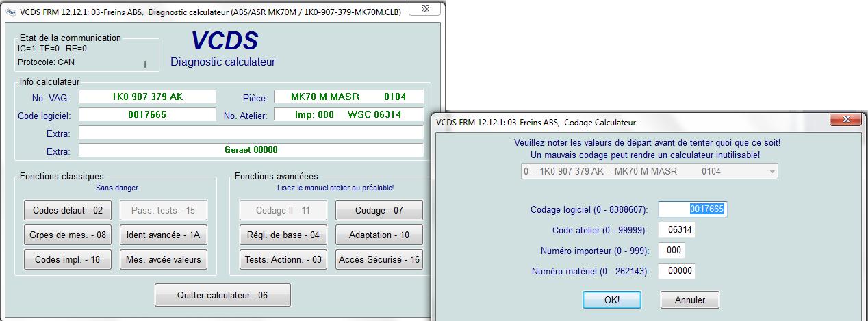This screenshot has height=321, width=868.
Task: Open Adaptation - 10 function
Action: click(379, 235)
